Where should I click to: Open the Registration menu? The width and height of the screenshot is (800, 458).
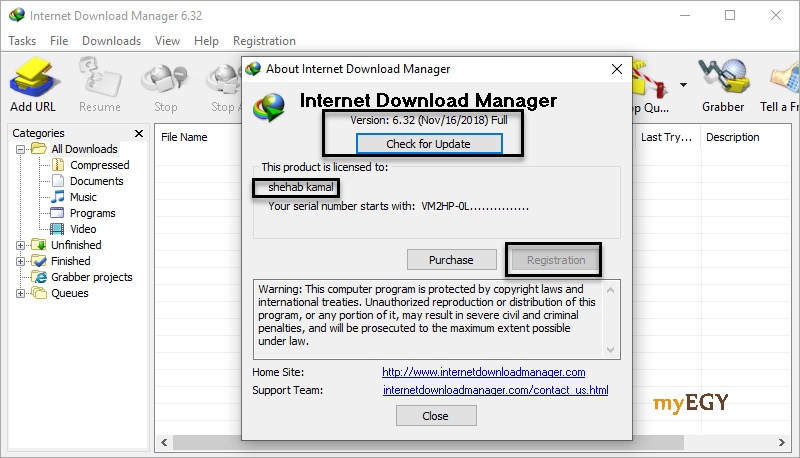(264, 41)
